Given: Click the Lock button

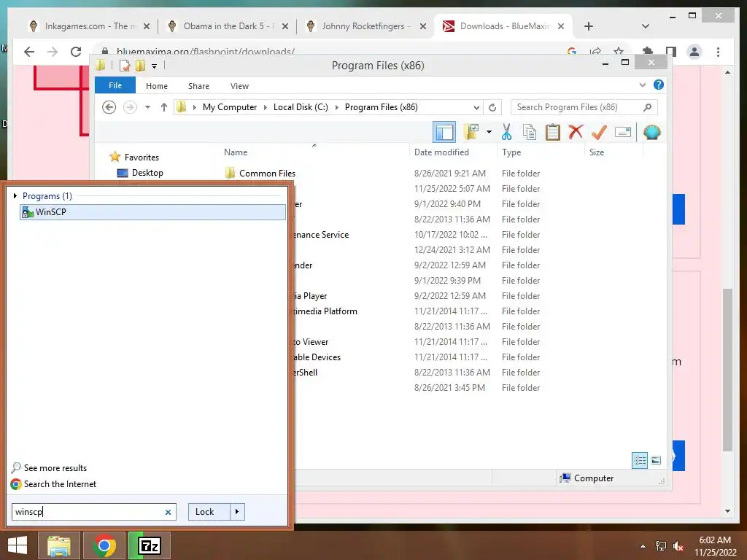Looking at the screenshot, I should point(209,512).
